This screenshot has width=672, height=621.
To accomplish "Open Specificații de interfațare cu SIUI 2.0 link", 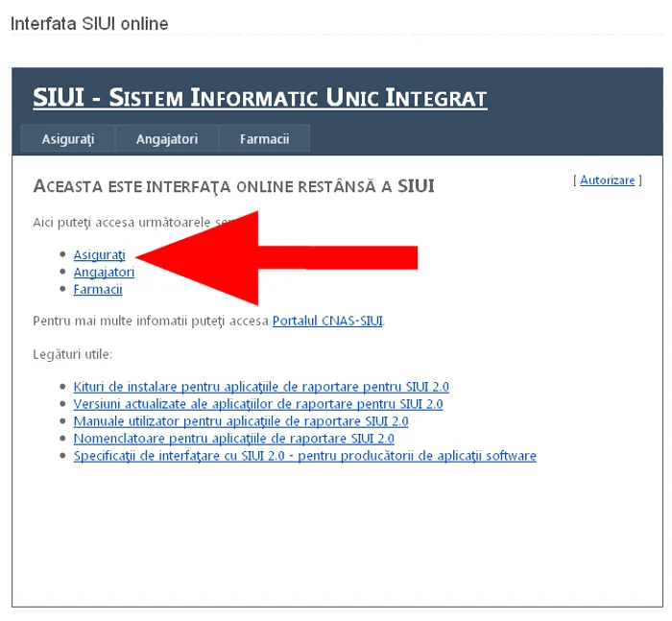I will point(304,456).
